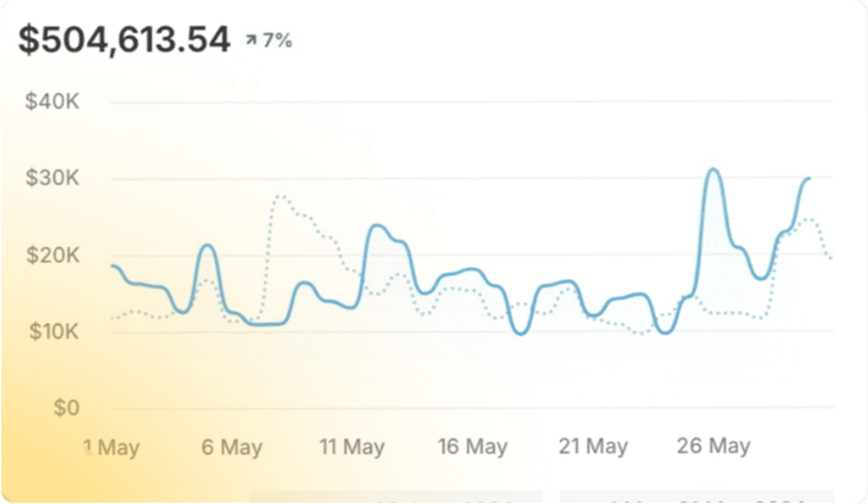This screenshot has height=504, width=868.
Task: Select the $504,613.54 total amount
Action: coord(124,40)
